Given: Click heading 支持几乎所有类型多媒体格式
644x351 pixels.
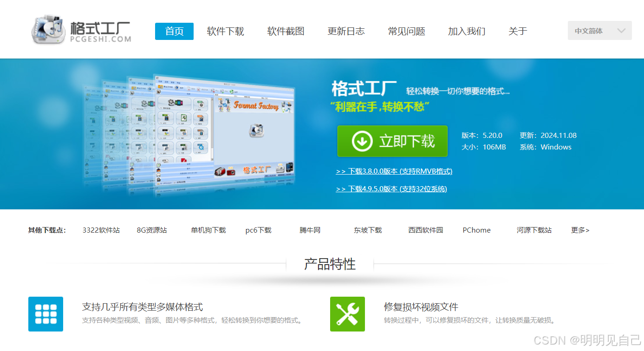Looking at the screenshot, I should pos(143,307).
